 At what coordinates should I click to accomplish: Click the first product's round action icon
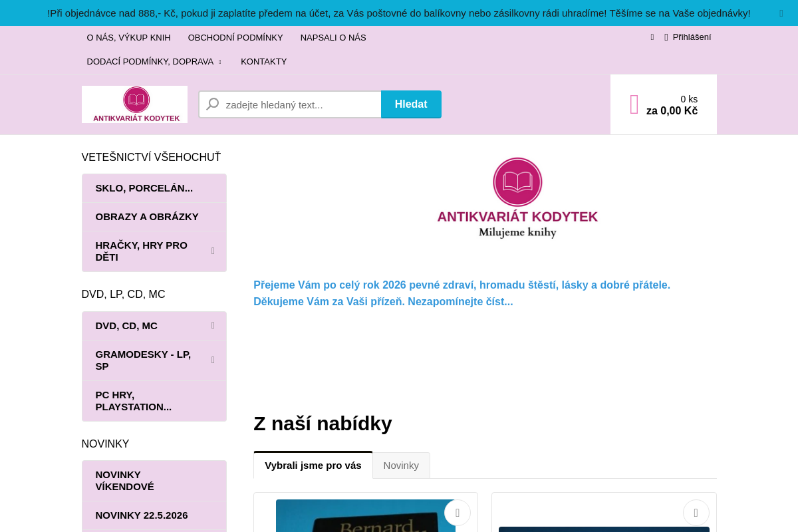(458, 513)
